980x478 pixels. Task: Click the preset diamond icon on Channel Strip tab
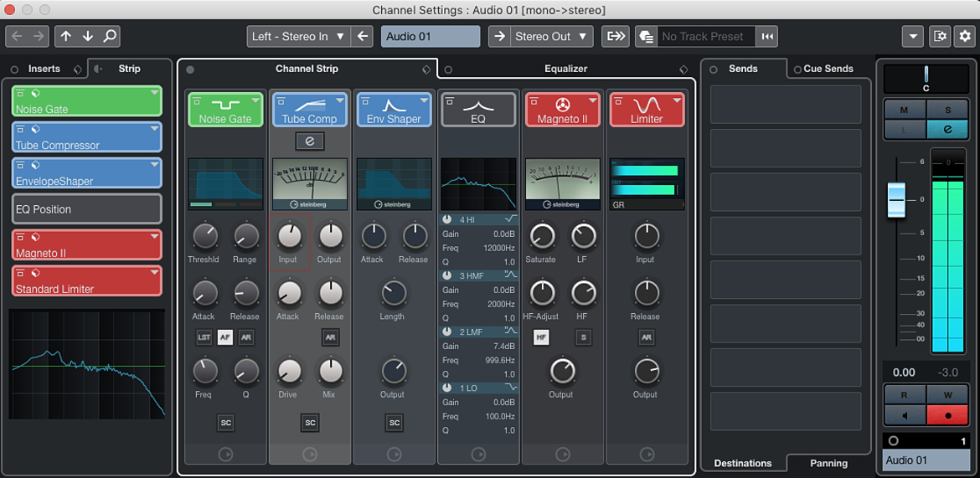point(426,69)
